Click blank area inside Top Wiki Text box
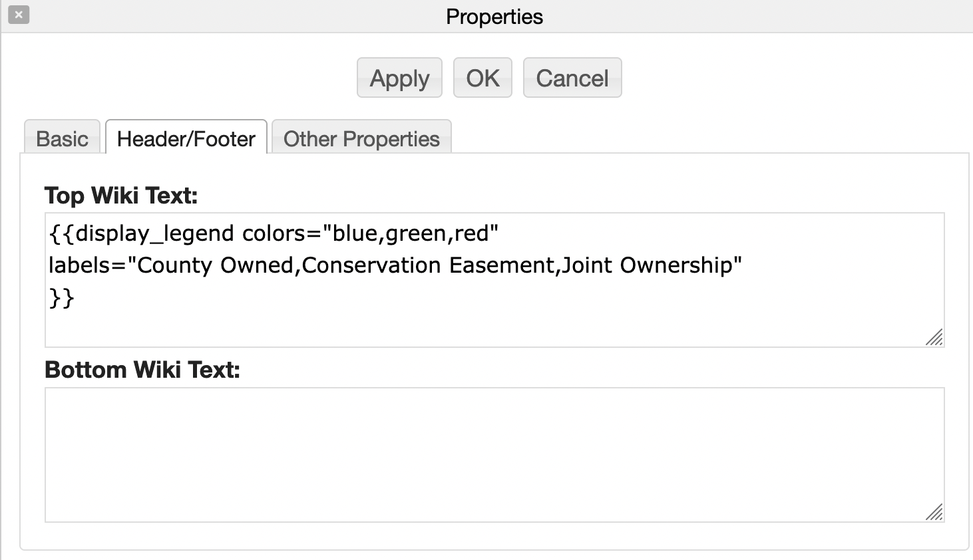This screenshot has width=973, height=560. pos(494,319)
